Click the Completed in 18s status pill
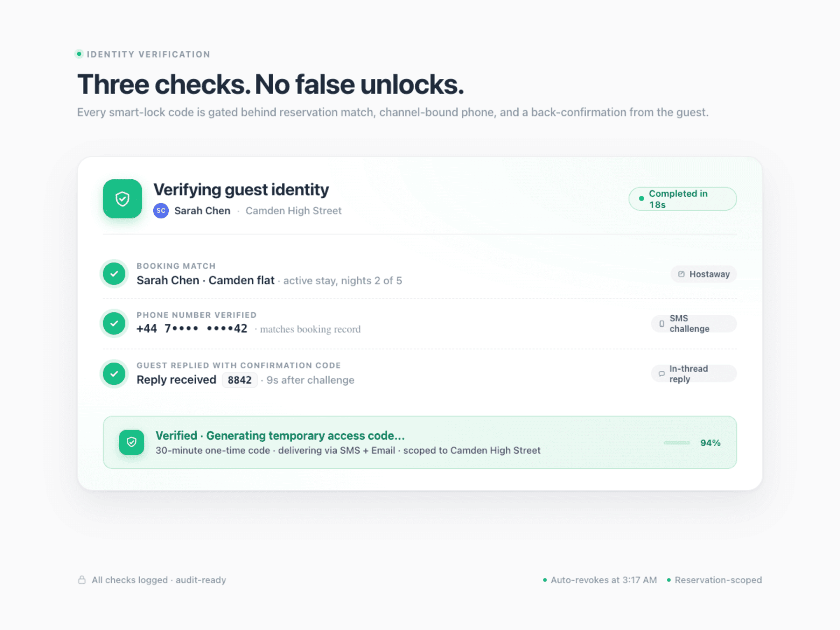Screen dimensions: 840x630 coord(682,198)
